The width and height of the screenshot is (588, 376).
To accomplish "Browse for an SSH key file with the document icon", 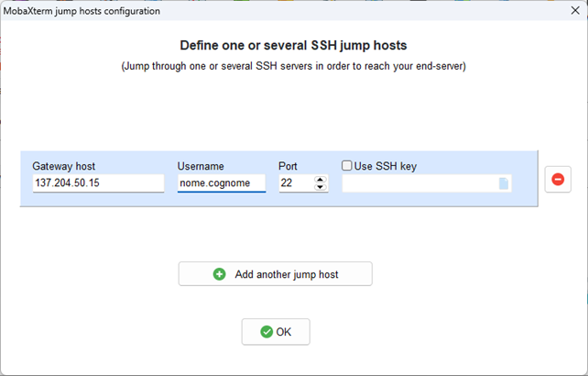I will pos(504,183).
